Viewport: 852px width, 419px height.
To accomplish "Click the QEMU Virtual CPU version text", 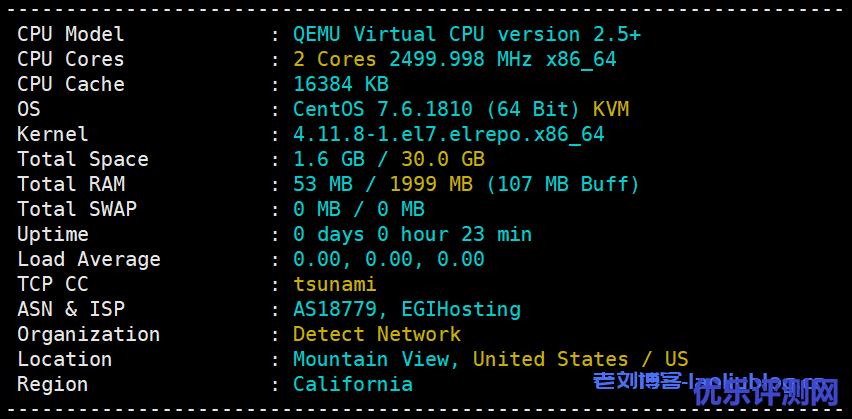I will coord(467,34).
